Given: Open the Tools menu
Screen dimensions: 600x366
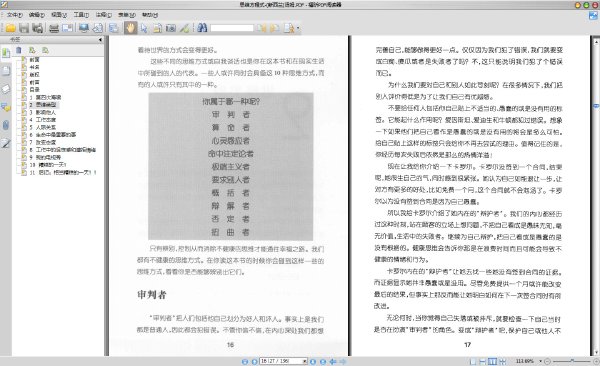Looking at the screenshot, I should [81, 15].
